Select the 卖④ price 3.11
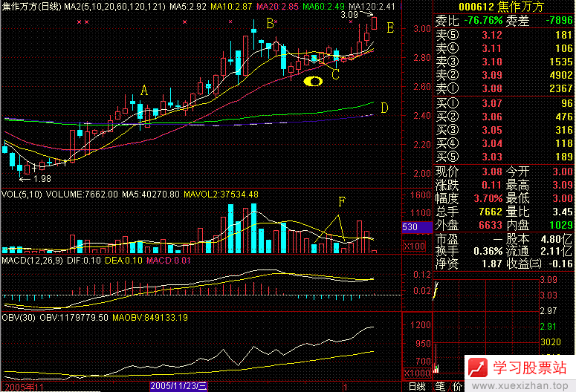The height and width of the screenshot is (392, 576). pos(492,48)
